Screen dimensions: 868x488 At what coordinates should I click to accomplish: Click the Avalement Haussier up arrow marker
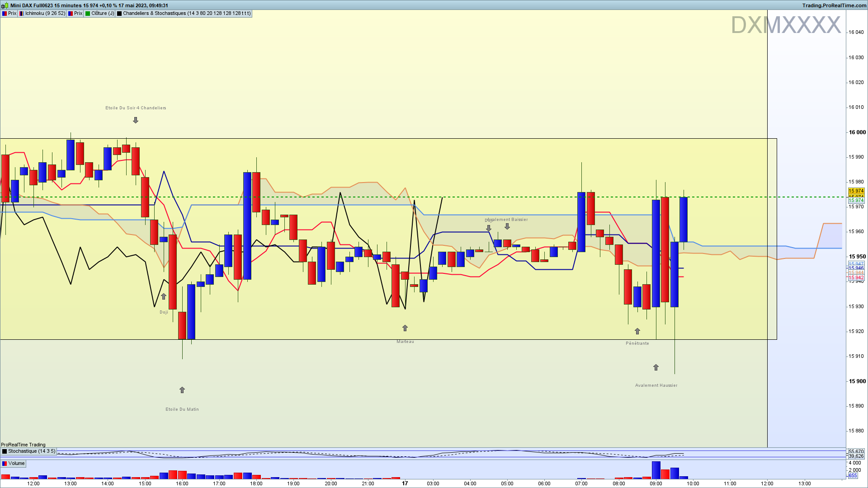pos(656,367)
